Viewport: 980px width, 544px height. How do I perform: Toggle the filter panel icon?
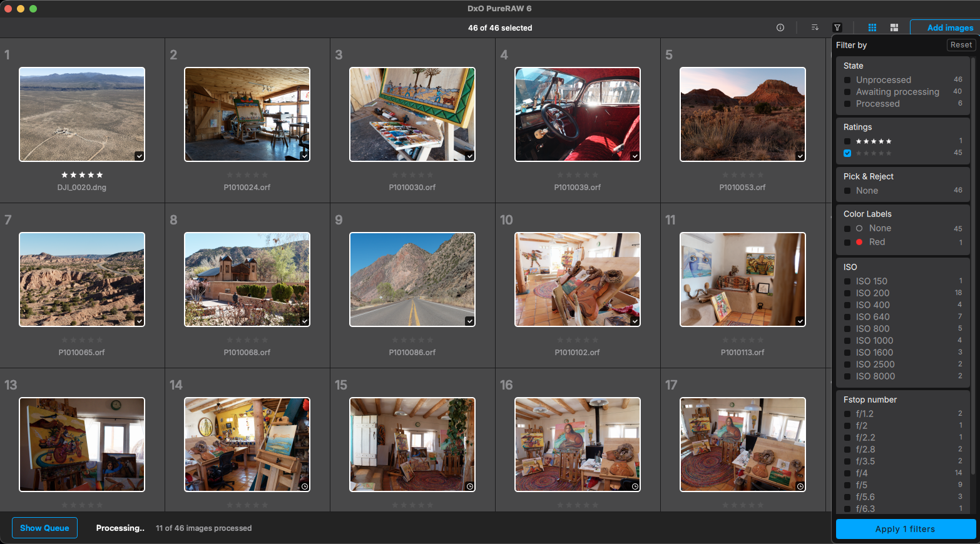point(837,28)
